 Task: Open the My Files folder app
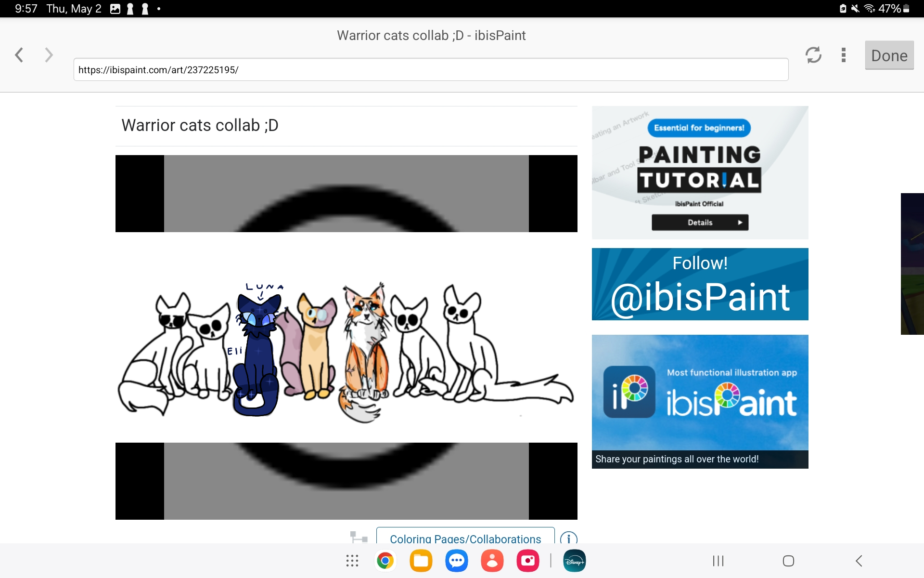pos(422,561)
